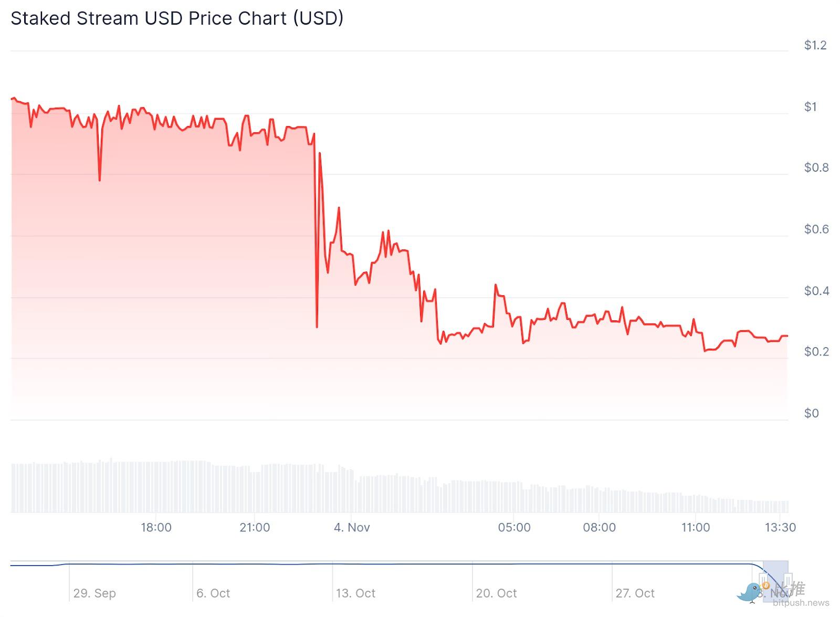Click the $1.2 price axis label
Viewport: 840px width, 617px height.
tap(815, 45)
